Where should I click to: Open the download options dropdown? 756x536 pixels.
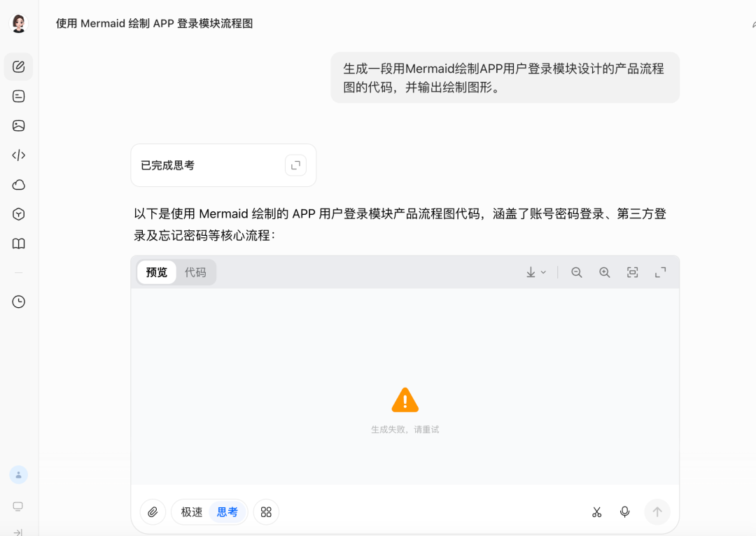pos(535,272)
